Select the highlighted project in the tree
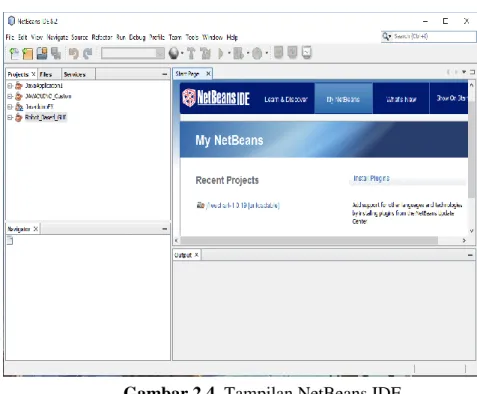Screen dimensions: 477x394 coord(46,117)
